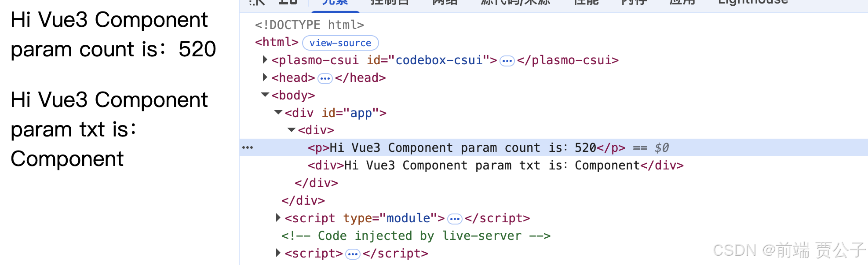The width and height of the screenshot is (868, 265).
Task: Click ellipsis badge in module script tag
Action: pyautogui.click(x=455, y=219)
